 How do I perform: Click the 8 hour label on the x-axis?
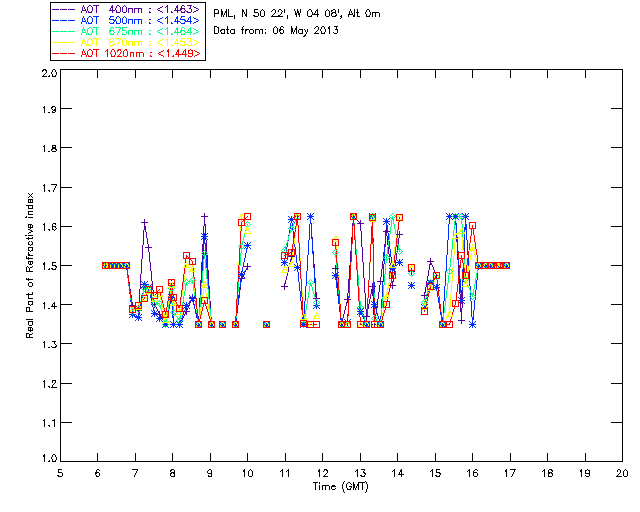coord(173,473)
